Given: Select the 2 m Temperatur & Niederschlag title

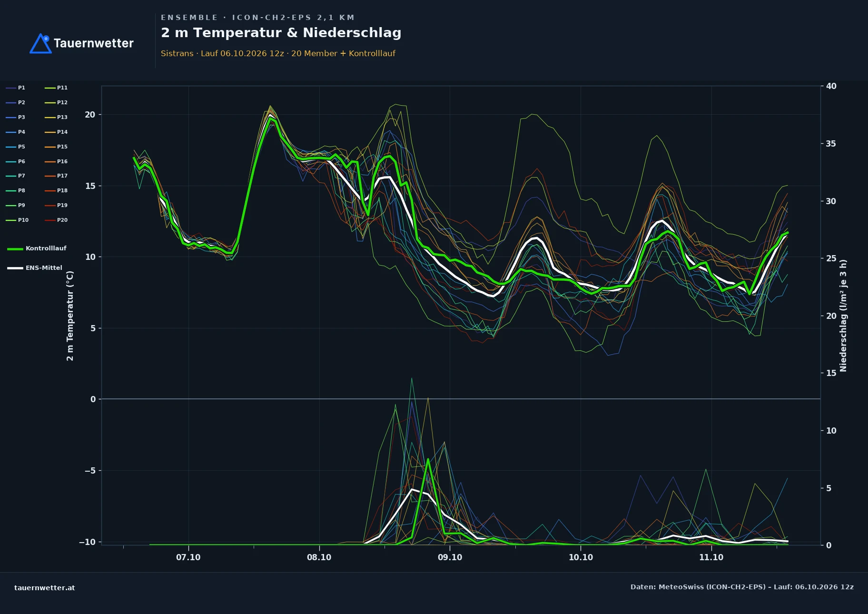Looking at the screenshot, I should coord(281,33).
